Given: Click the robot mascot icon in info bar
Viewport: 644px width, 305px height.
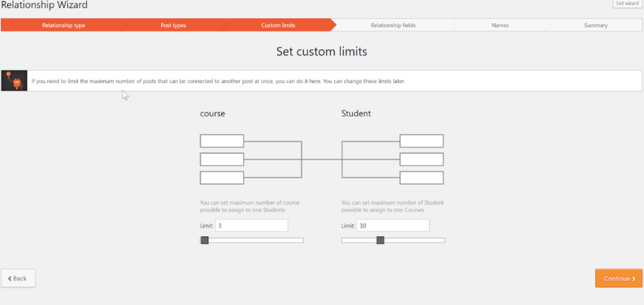Looking at the screenshot, I should 14,80.
